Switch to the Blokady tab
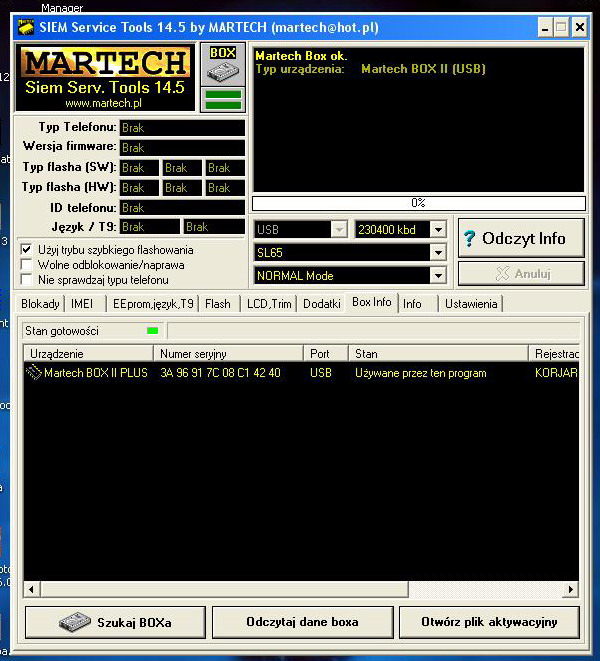 pos(40,304)
